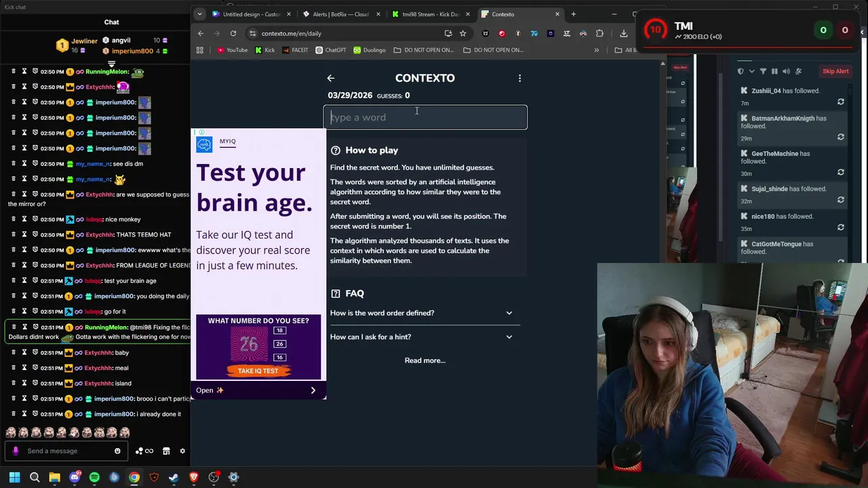Replay the GeeTheMachine follow alert
Screen dimensions: 868x488
click(x=841, y=173)
